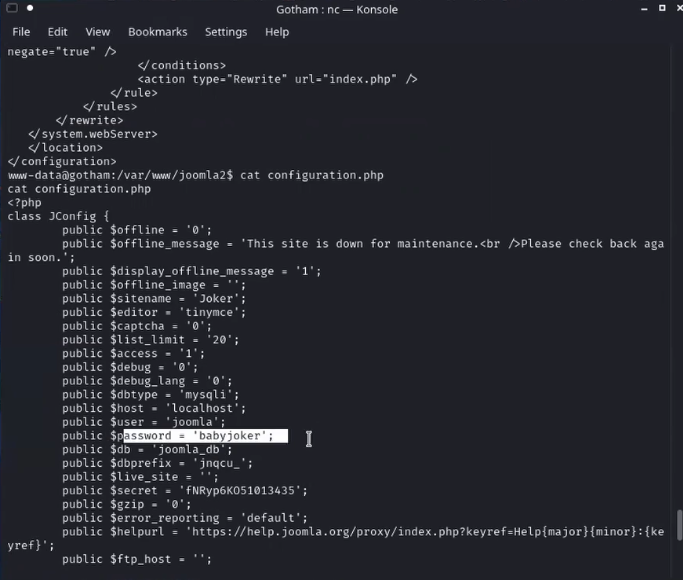Minimize the Konsole window
Viewport: 683px width, 580px height.
point(644,9)
